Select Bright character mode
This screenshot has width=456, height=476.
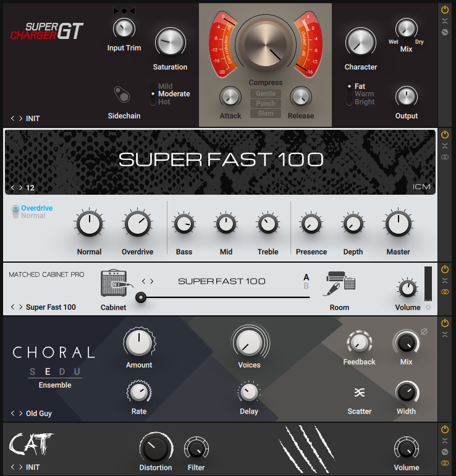365,102
